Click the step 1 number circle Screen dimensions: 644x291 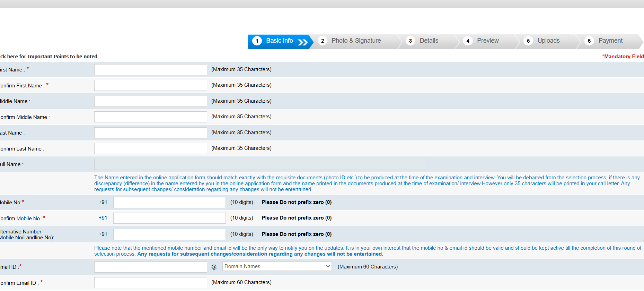[257, 41]
